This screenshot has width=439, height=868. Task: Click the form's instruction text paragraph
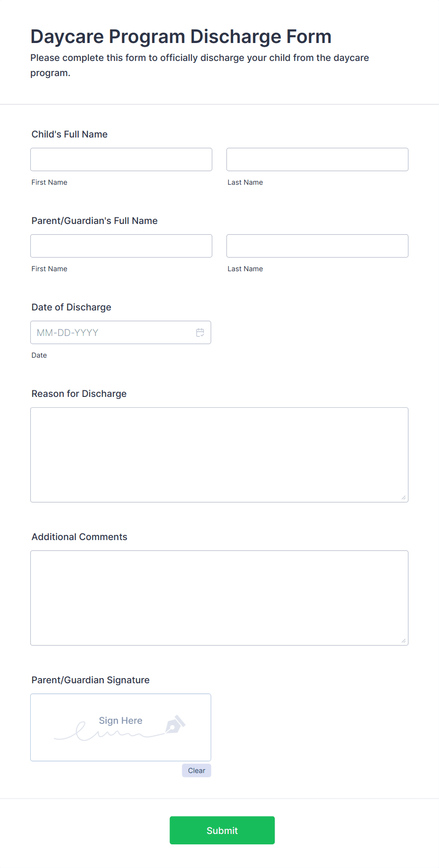point(200,65)
